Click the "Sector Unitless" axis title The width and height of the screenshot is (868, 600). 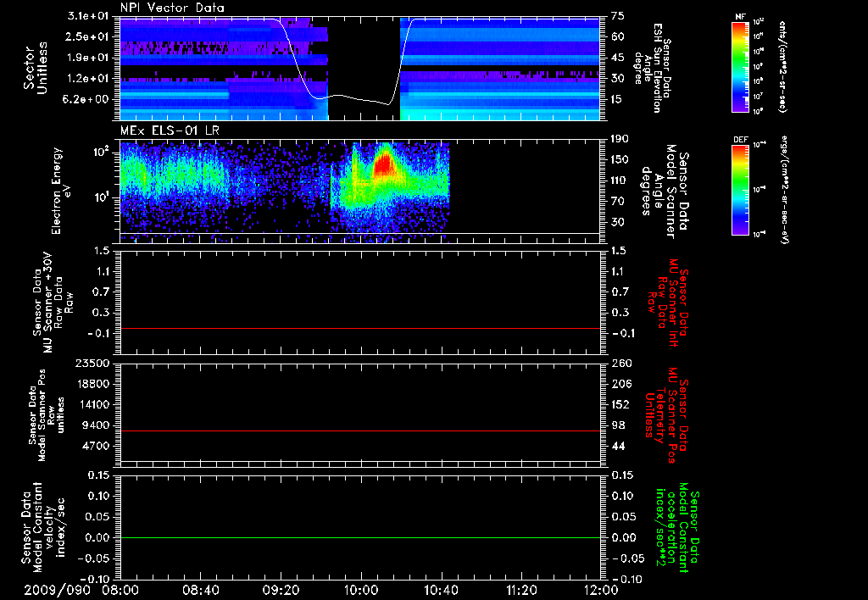tap(36, 68)
